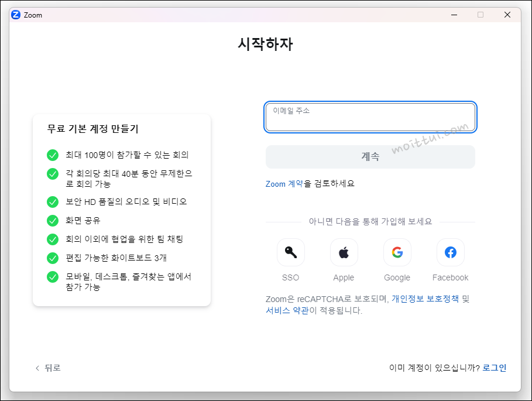532x401 pixels.
Task: Click the SSO label text
Action: 290,277
